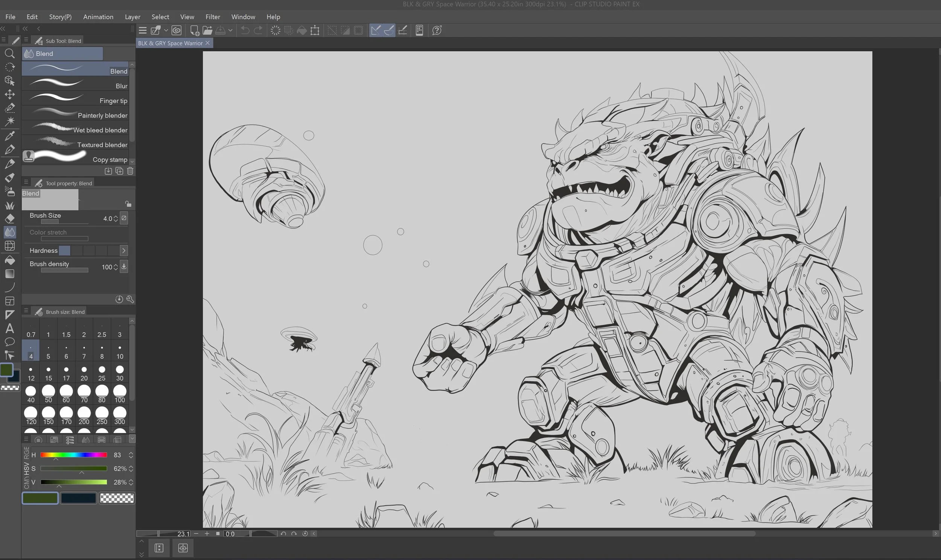Click the Open file folder icon

point(207,30)
